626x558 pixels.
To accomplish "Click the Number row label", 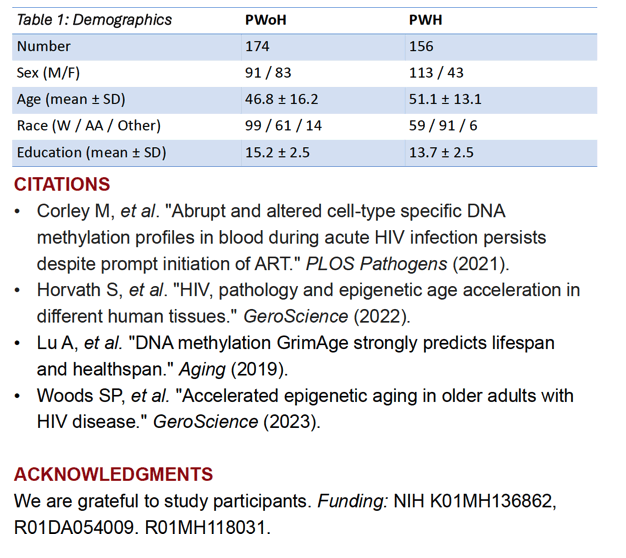I will 44,46.
